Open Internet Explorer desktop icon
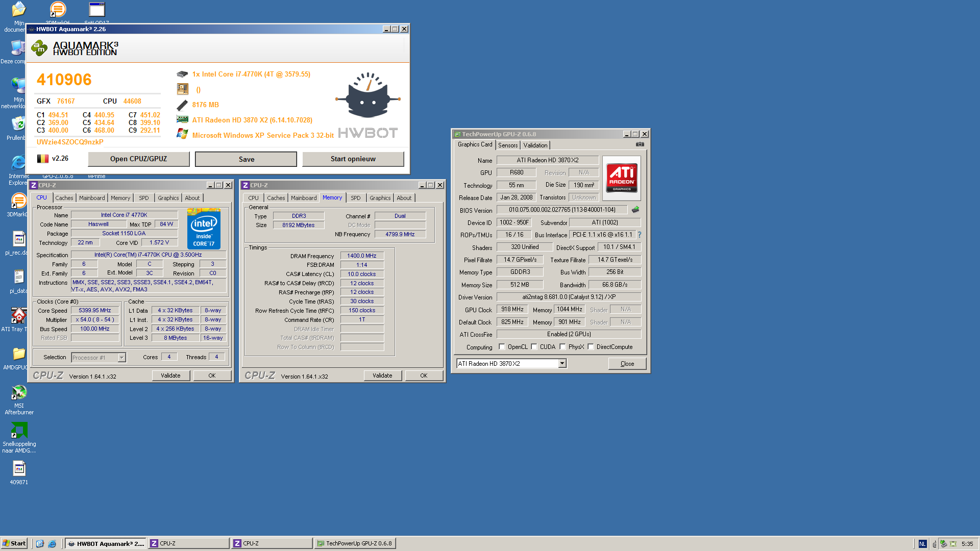 click(19, 162)
